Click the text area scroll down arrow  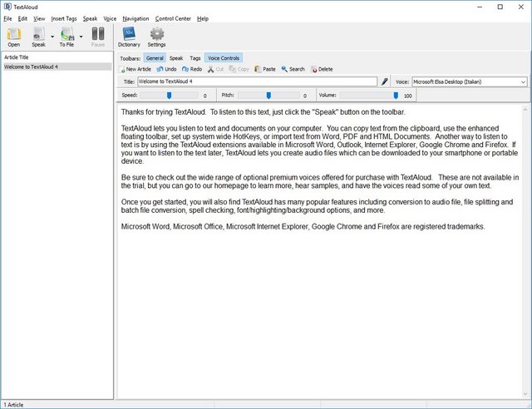click(x=525, y=394)
